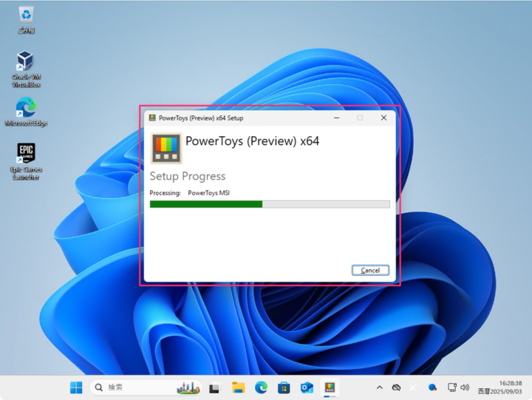Open Task View from the taskbar

point(214,387)
